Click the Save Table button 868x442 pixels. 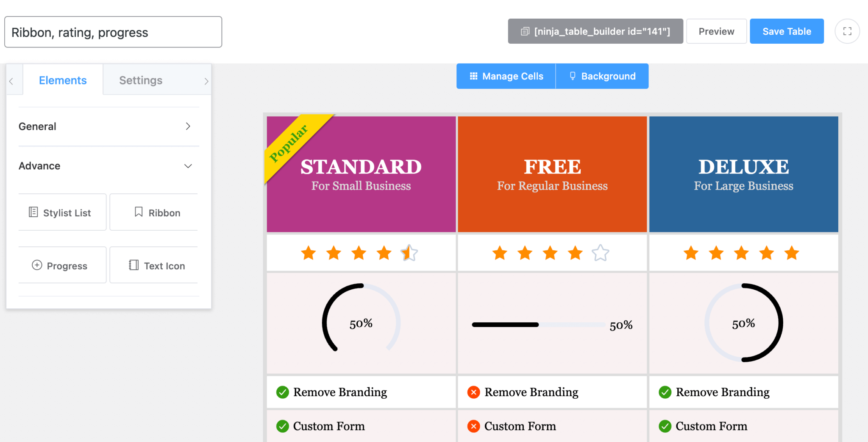click(x=787, y=31)
